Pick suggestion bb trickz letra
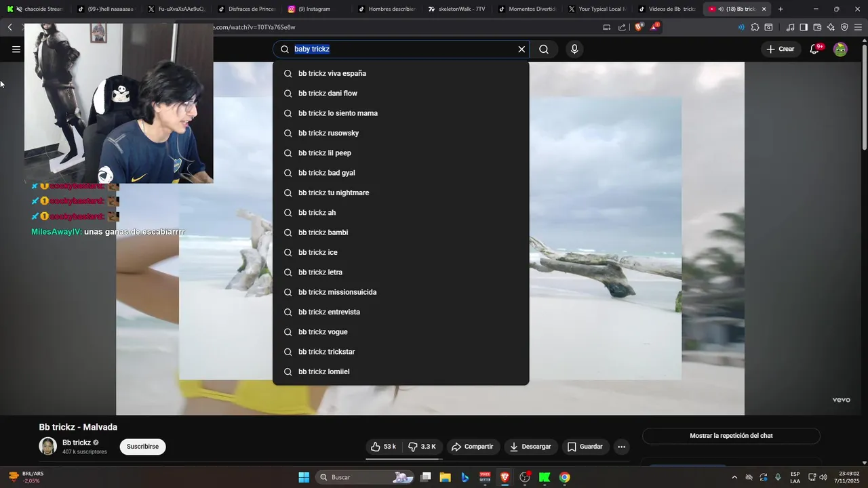868x488 pixels. tap(401, 272)
